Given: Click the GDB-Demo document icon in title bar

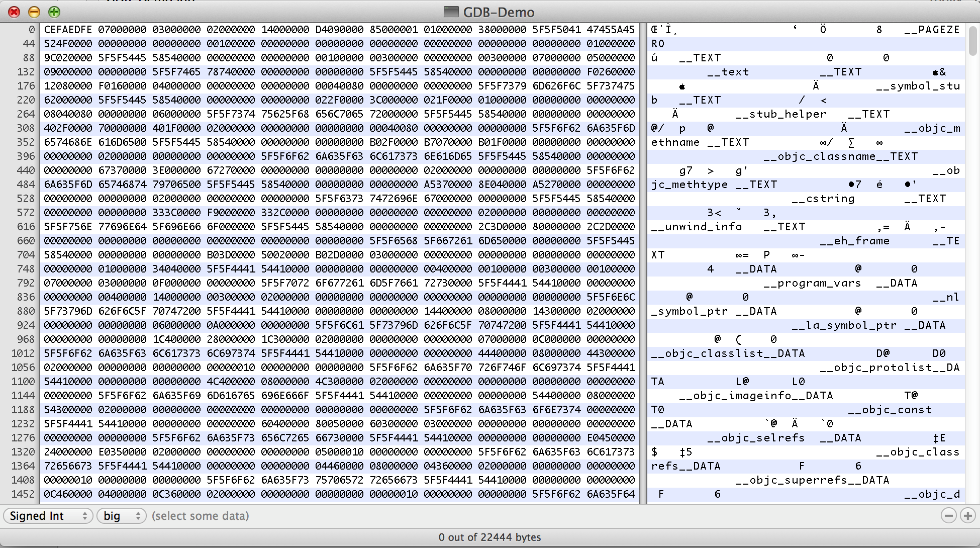Looking at the screenshot, I should click(451, 12).
